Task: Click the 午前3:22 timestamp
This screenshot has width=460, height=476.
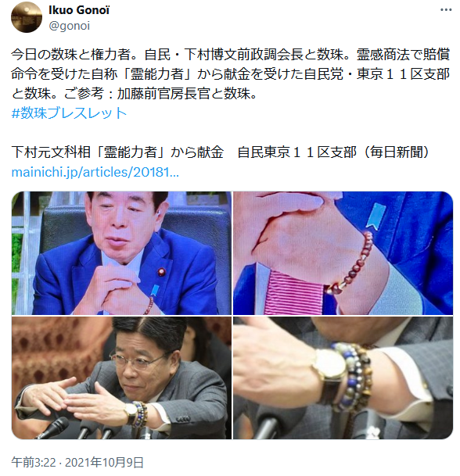Action: pos(34,463)
